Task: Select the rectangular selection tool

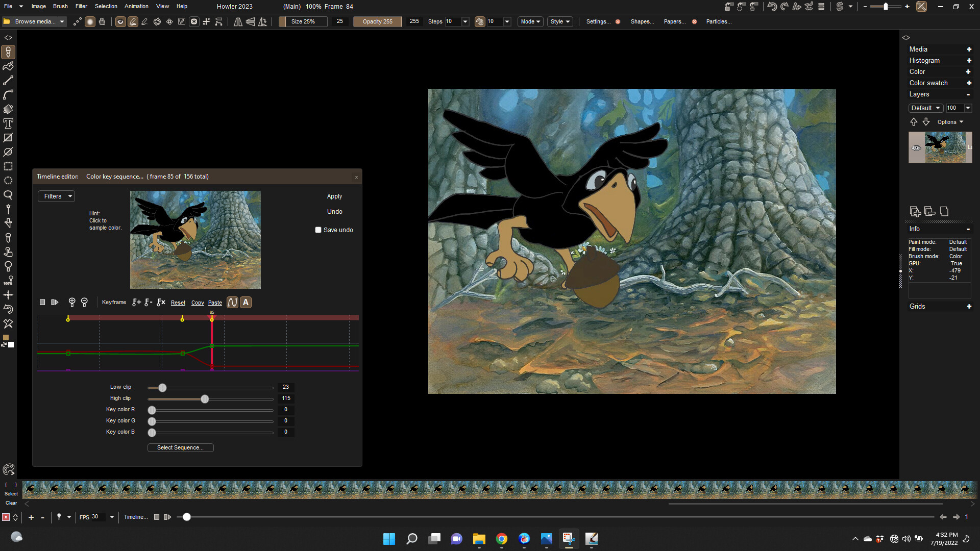Action: [x=8, y=166]
